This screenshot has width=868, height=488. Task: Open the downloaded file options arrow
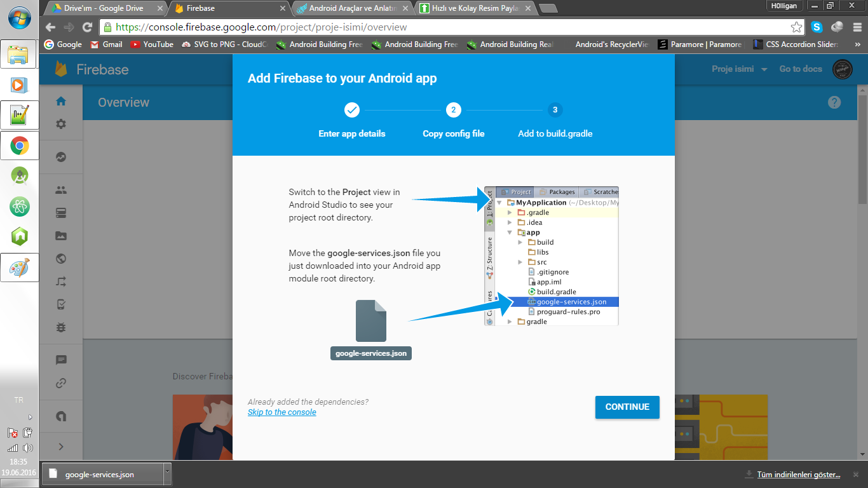[167, 472]
